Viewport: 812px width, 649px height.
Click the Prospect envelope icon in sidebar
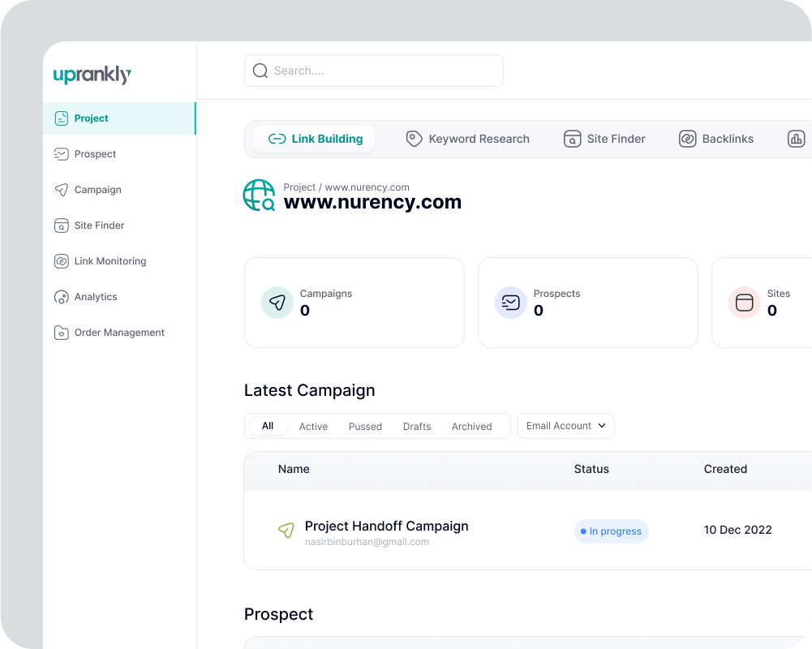click(61, 154)
